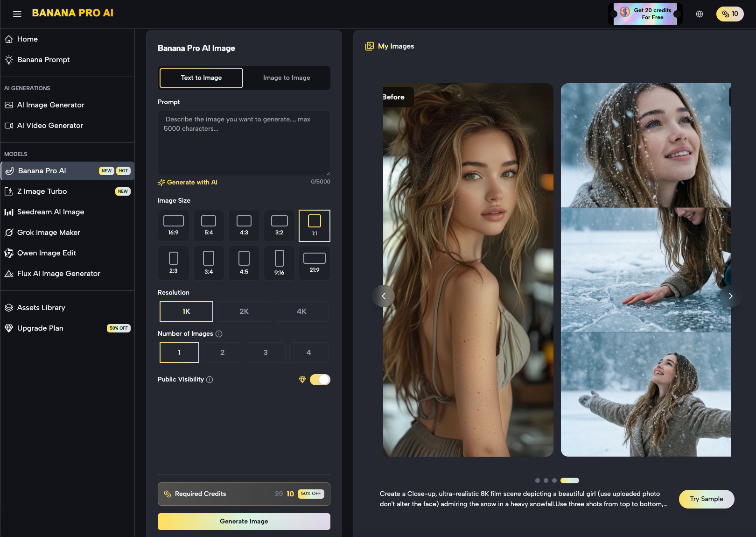Set number of images to 3
756x537 pixels.
(x=266, y=353)
